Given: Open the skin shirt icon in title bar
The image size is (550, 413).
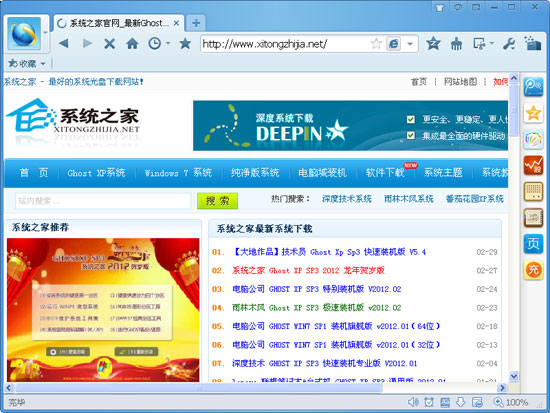Looking at the screenshot, I should point(440,7).
